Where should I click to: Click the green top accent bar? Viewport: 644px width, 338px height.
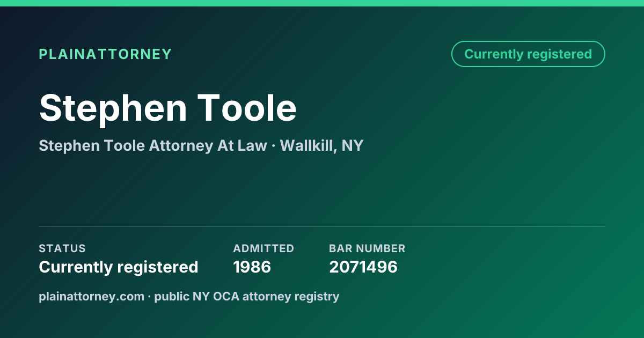click(322, 3)
